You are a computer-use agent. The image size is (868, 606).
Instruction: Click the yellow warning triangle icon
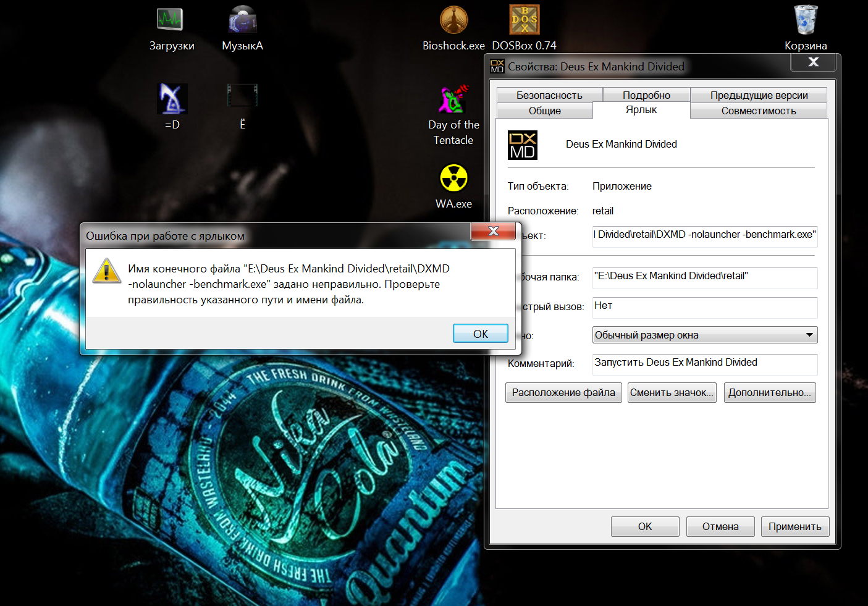tap(107, 271)
